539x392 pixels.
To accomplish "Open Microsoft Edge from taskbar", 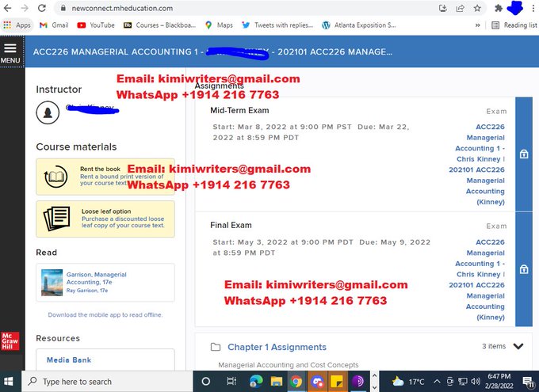I will (256, 382).
